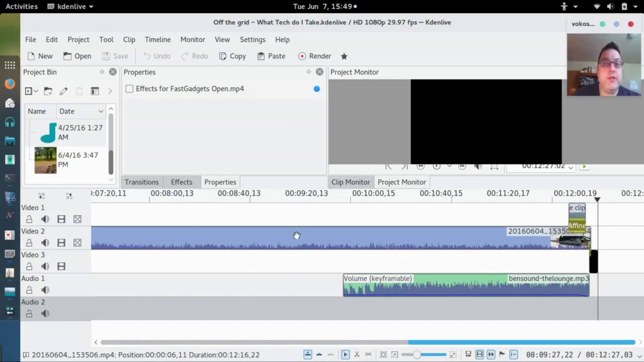Open the Monitor menu

[x=193, y=40]
